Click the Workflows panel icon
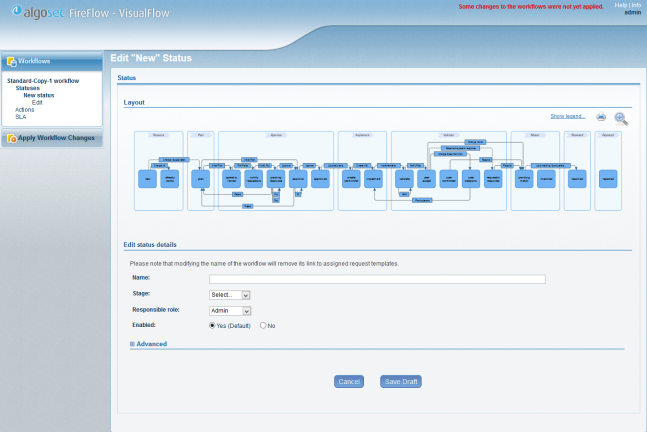Viewport: 647px width, 432px height. pos(11,61)
